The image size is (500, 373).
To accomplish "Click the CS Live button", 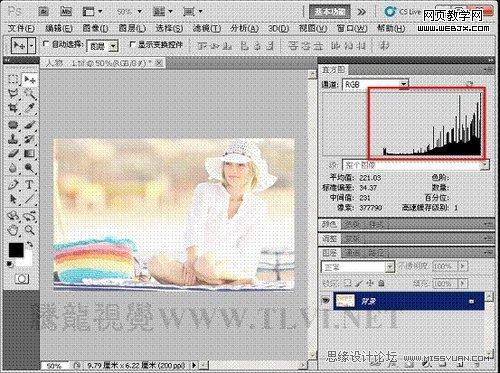I will [x=402, y=12].
